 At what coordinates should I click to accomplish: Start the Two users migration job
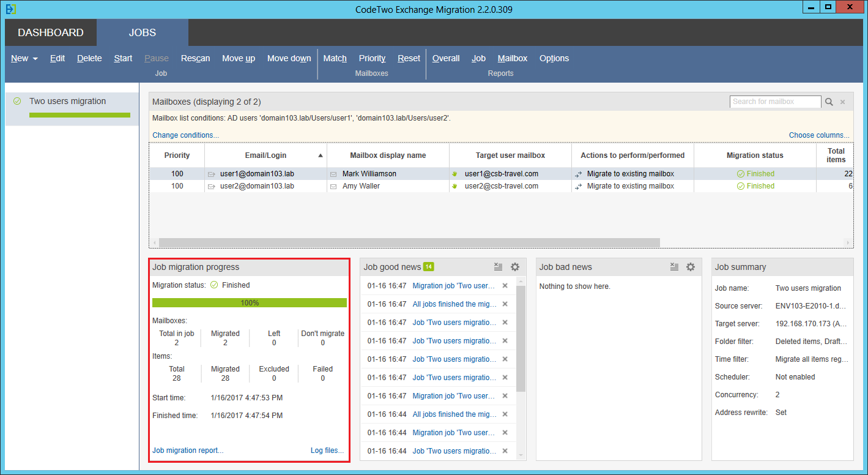point(123,58)
